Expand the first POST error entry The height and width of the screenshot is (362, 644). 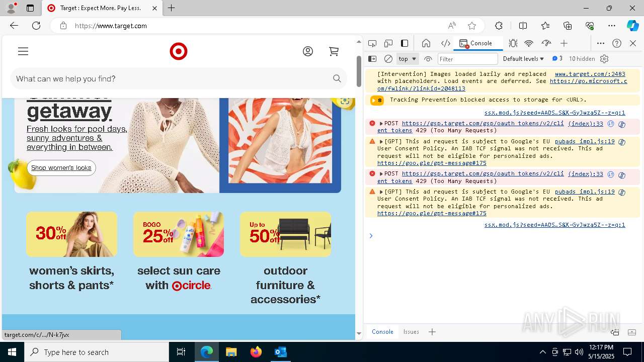(x=381, y=123)
